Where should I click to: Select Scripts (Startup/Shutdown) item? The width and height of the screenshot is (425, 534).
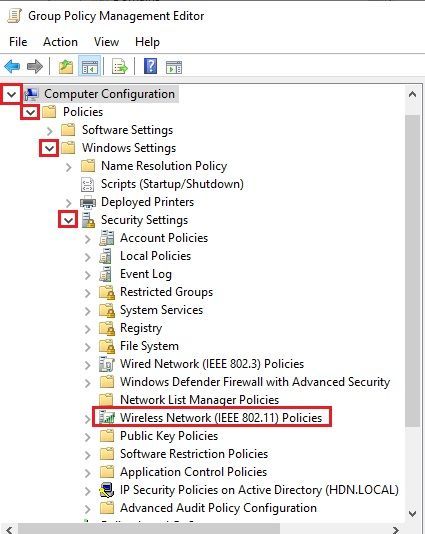pyautogui.click(x=172, y=184)
